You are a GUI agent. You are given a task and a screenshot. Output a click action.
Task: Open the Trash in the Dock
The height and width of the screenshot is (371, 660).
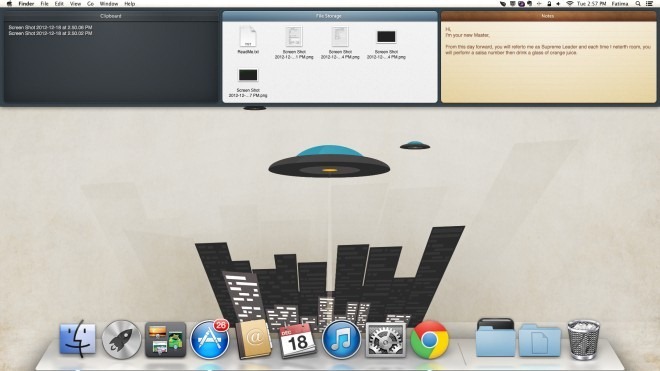(583, 339)
